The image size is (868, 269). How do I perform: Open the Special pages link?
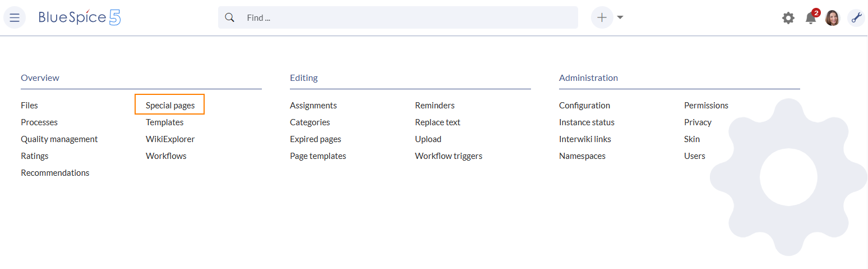170,105
